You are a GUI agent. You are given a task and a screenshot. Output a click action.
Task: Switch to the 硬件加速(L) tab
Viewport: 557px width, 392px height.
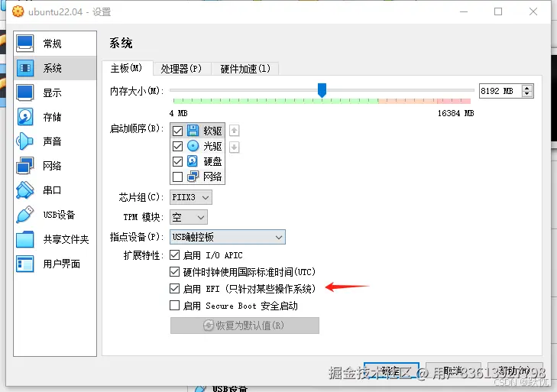click(245, 69)
